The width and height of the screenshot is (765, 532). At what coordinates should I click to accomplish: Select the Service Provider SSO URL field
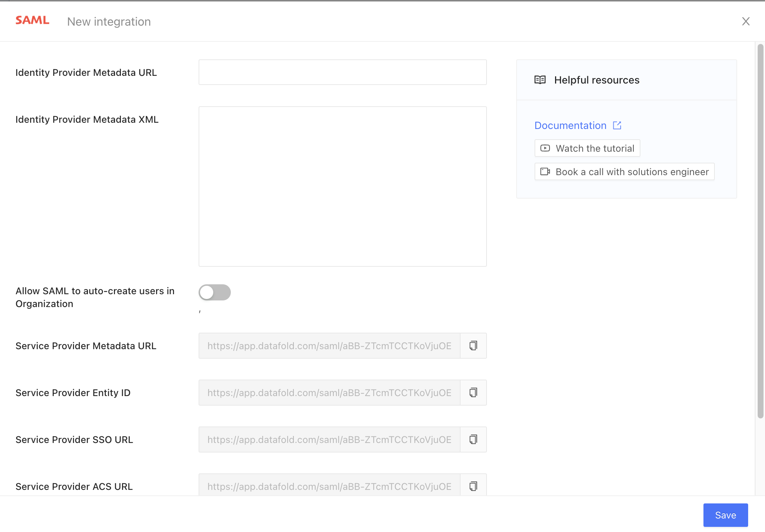tap(329, 439)
